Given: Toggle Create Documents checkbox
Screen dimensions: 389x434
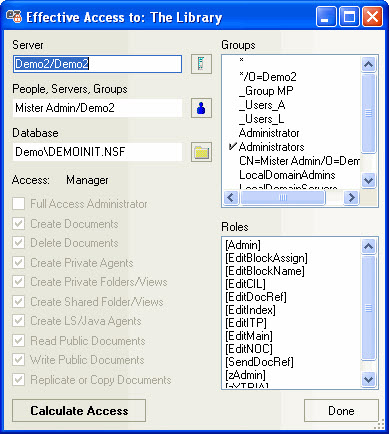Looking at the screenshot, I should 19,224.
